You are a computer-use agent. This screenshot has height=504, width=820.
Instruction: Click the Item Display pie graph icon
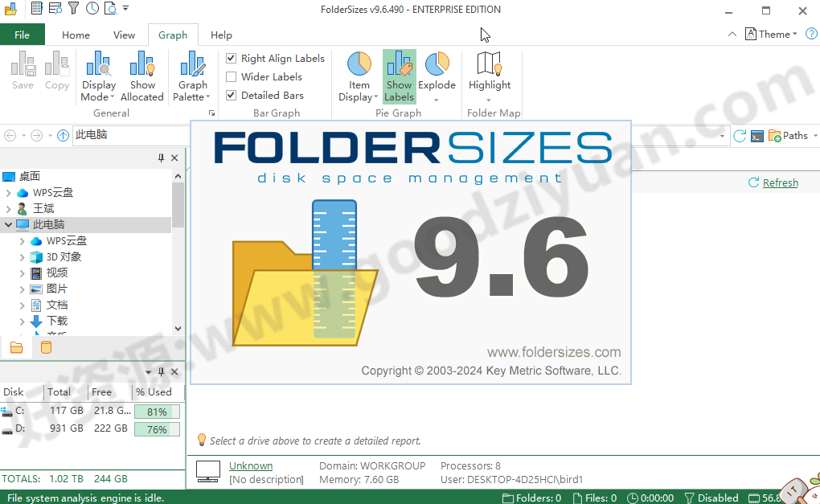pyautogui.click(x=356, y=72)
